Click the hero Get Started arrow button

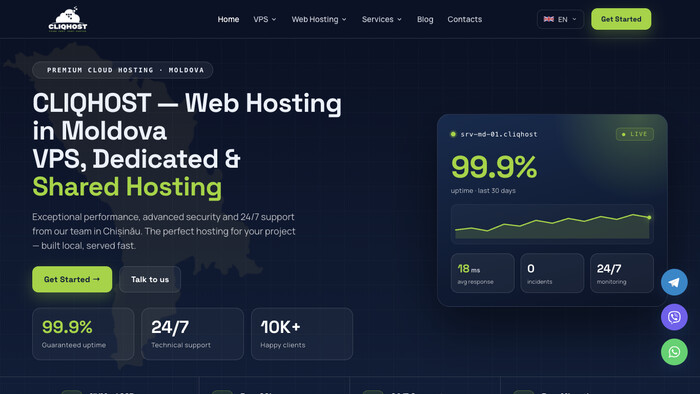[72, 279]
